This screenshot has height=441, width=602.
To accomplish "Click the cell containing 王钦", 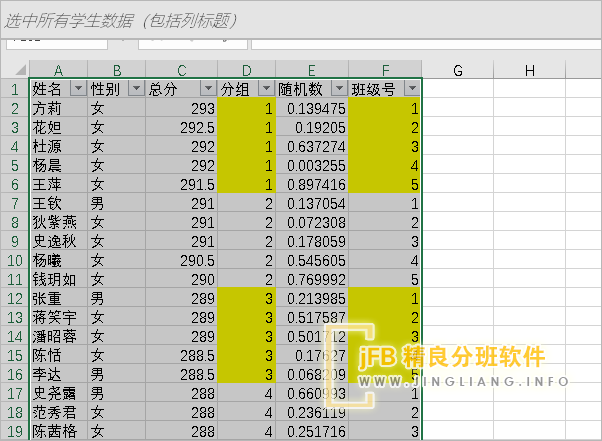I will click(59, 203).
